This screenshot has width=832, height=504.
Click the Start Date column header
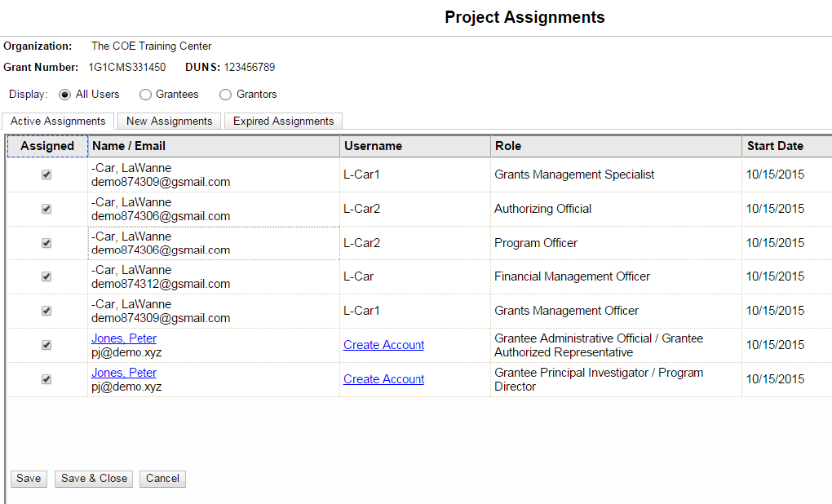click(775, 146)
